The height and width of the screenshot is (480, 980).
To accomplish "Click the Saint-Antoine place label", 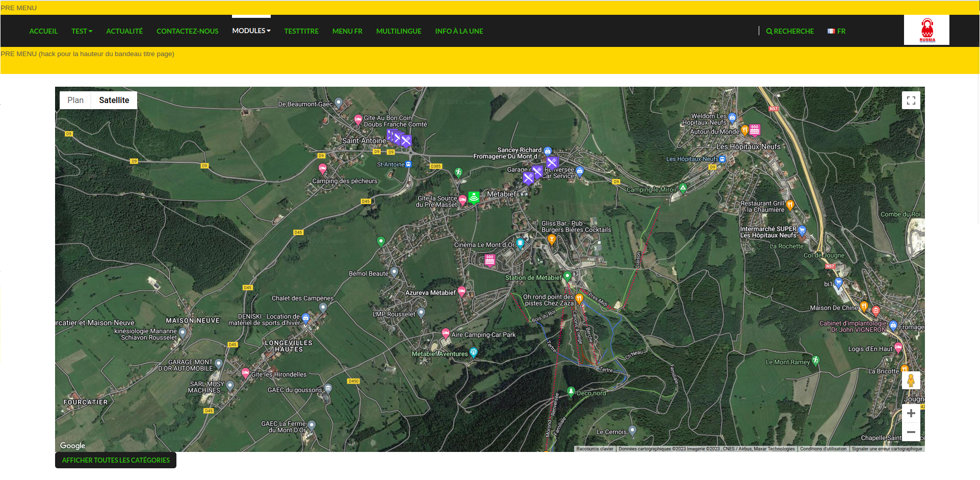I will (364, 141).
